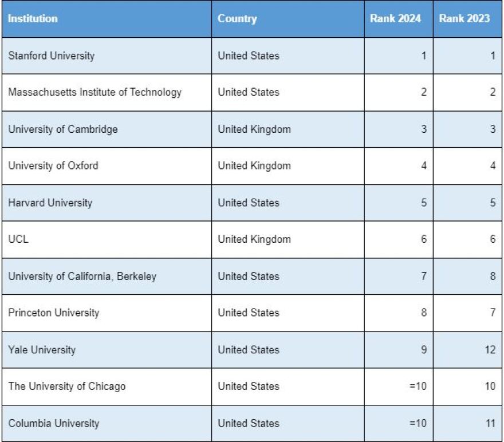Click the Harvard University cell
Screen dimensions: 504x442
50,203
